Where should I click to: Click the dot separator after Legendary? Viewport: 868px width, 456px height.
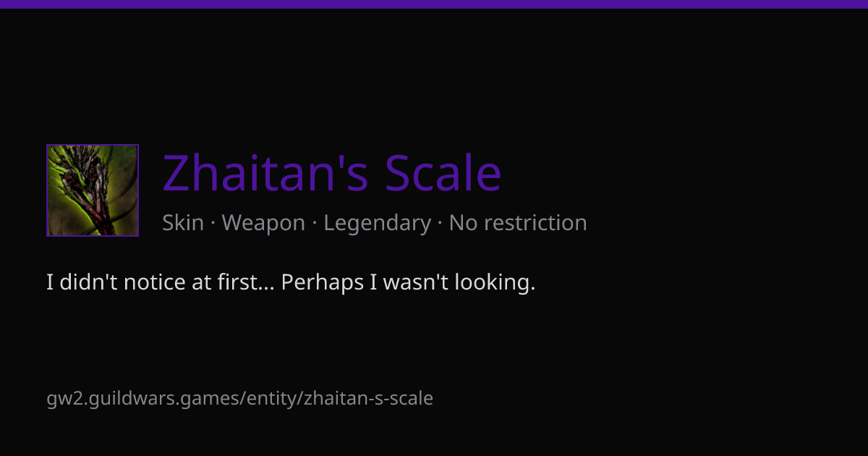point(441,224)
